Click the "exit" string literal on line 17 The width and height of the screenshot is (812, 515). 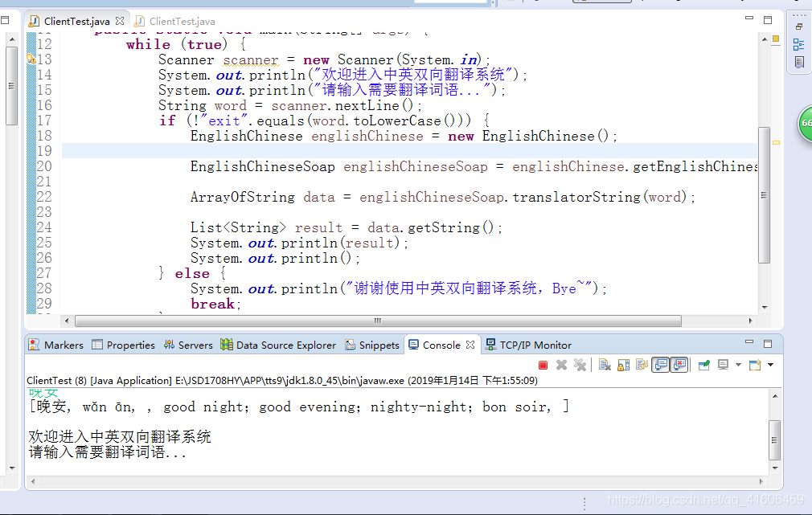224,121
